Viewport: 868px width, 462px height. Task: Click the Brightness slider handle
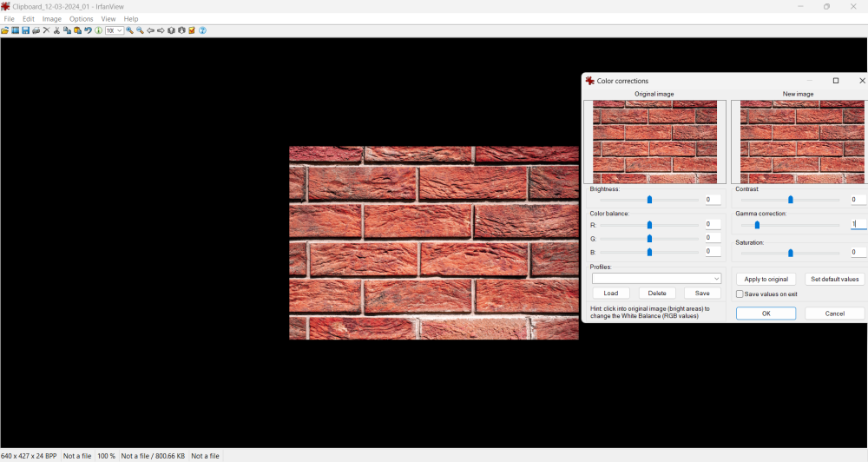(x=649, y=200)
